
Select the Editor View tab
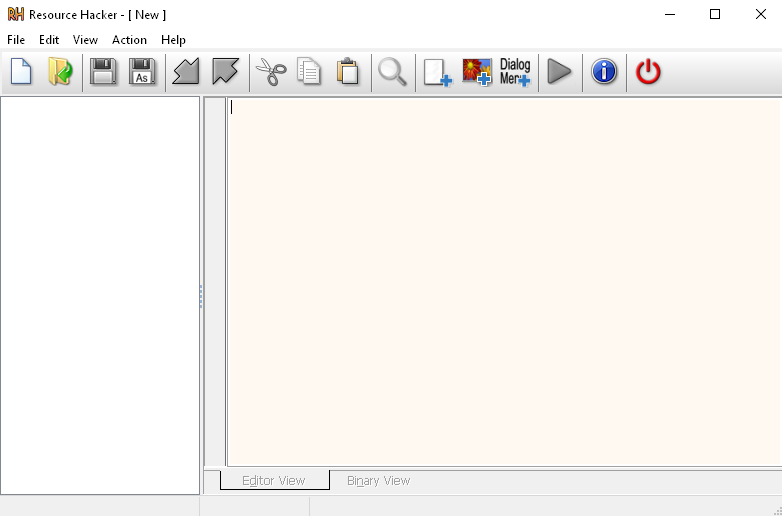[x=274, y=481]
